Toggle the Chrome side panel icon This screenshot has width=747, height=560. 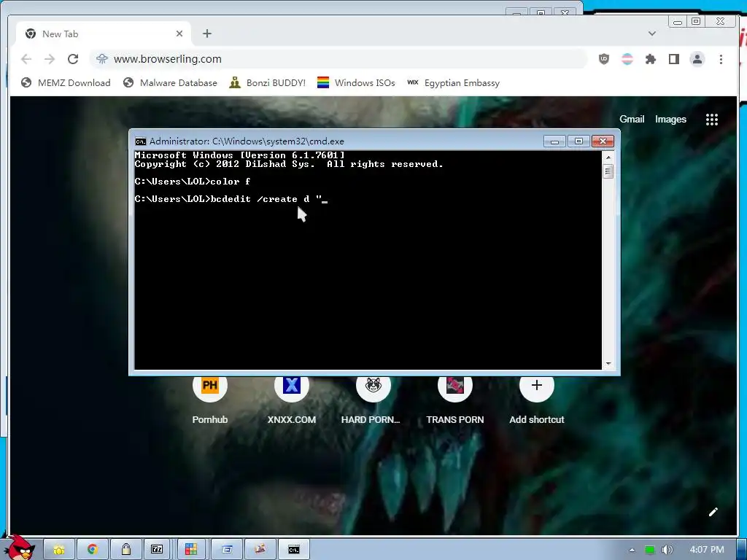pos(673,59)
